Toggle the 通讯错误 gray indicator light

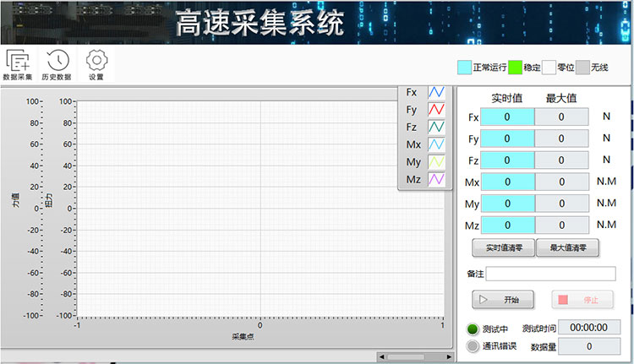(473, 345)
